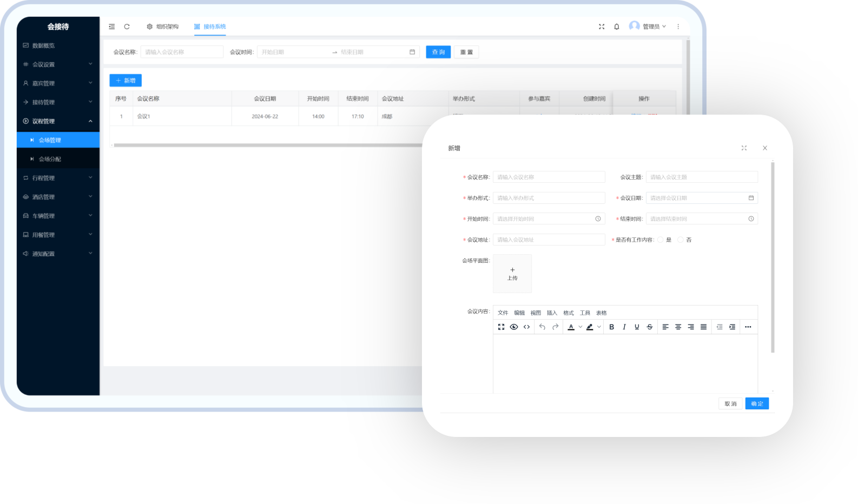Select 是 radio for 是否有工作内容
858x504 pixels.
click(x=661, y=240)
